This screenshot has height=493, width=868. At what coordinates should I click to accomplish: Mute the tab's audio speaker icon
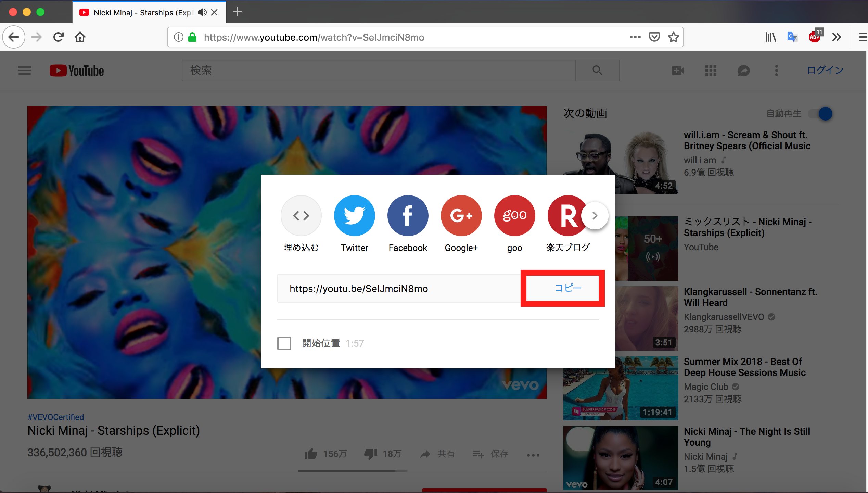(202, 13)
